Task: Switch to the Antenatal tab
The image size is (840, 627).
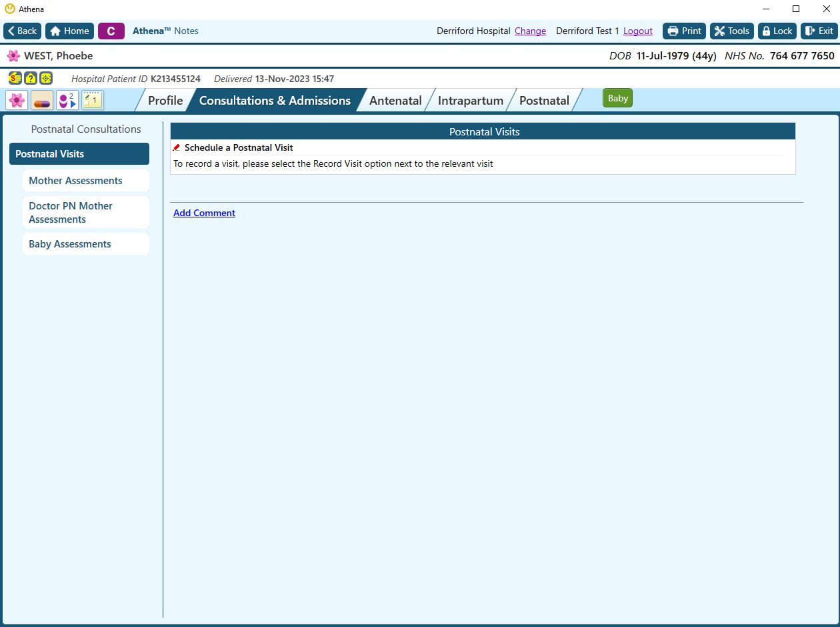Action: tap(395, 100)
